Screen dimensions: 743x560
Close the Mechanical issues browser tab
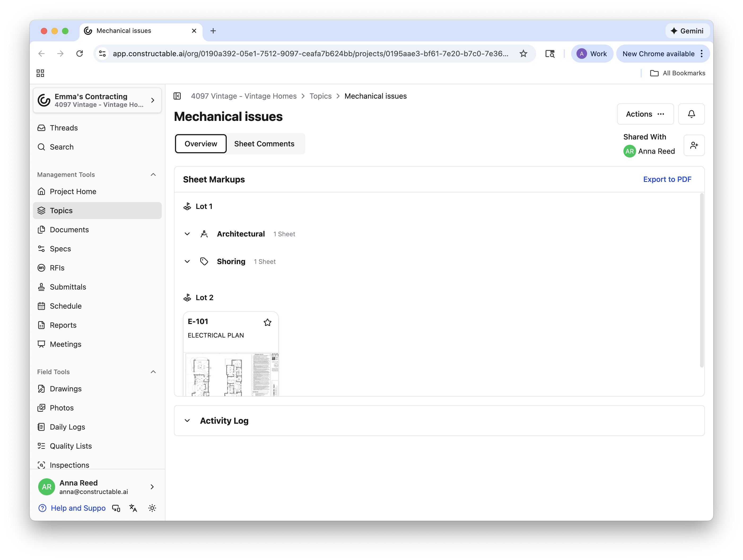click(x=194, y=31)
